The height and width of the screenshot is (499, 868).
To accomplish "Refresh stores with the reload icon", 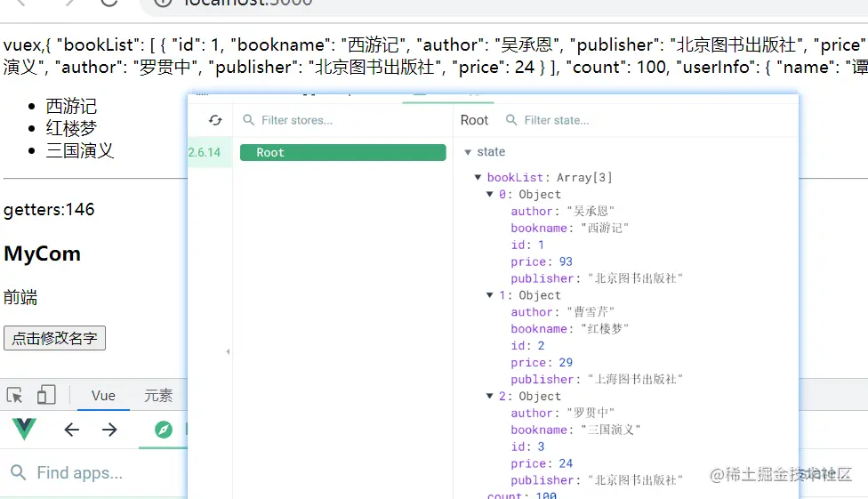I will click(215, 120).
